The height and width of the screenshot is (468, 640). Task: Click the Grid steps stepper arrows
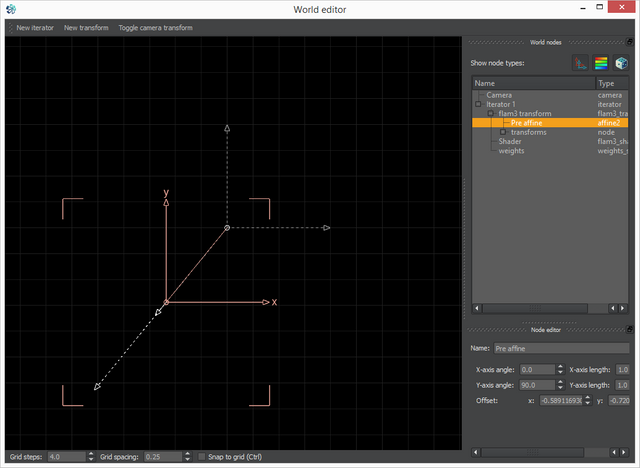pos(91,457)
